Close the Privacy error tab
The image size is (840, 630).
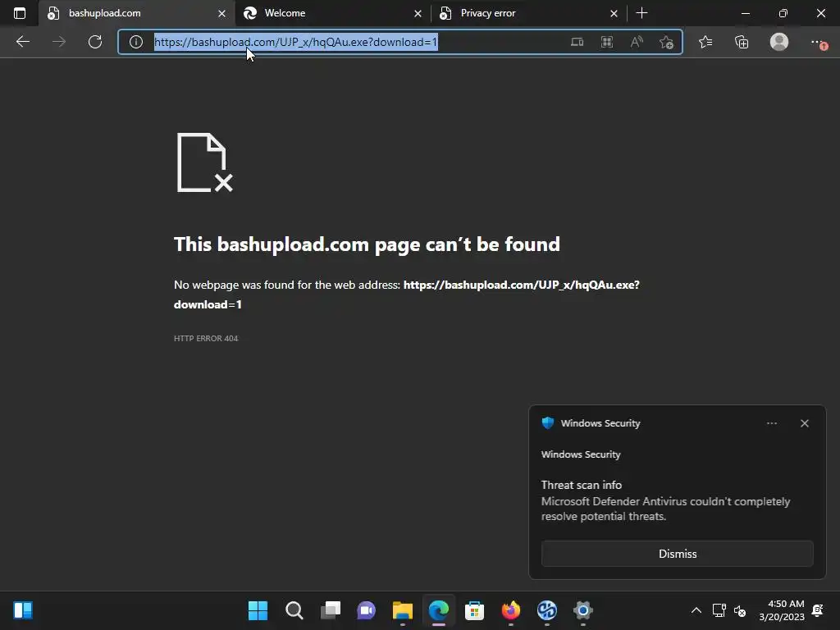point(614,13)
